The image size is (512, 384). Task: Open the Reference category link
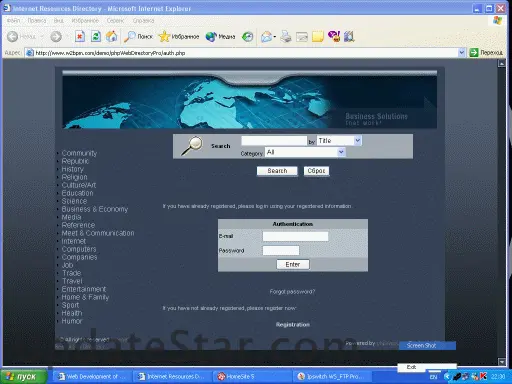click(x=78, y=225)
